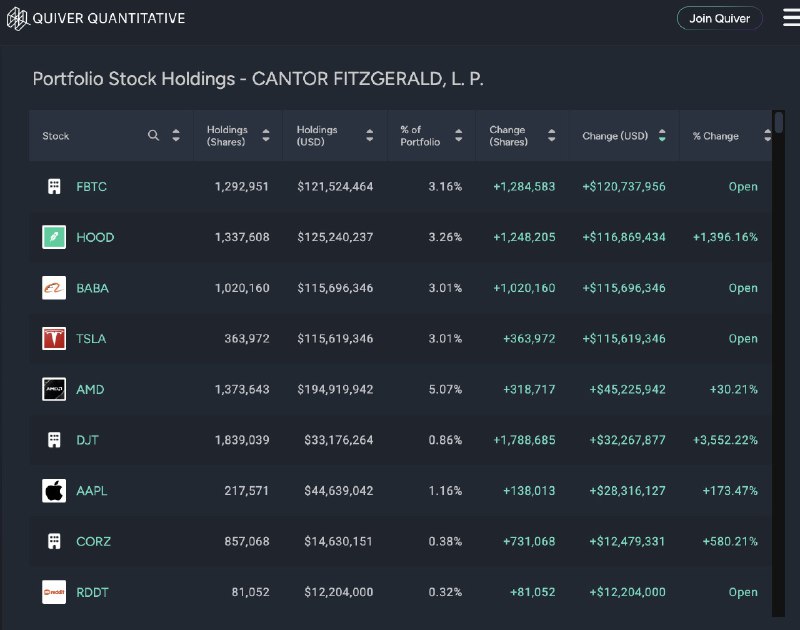This screenshot has width=800, height=630.
Task: Click the building icon beside FBTC
Action: point(54,187)
